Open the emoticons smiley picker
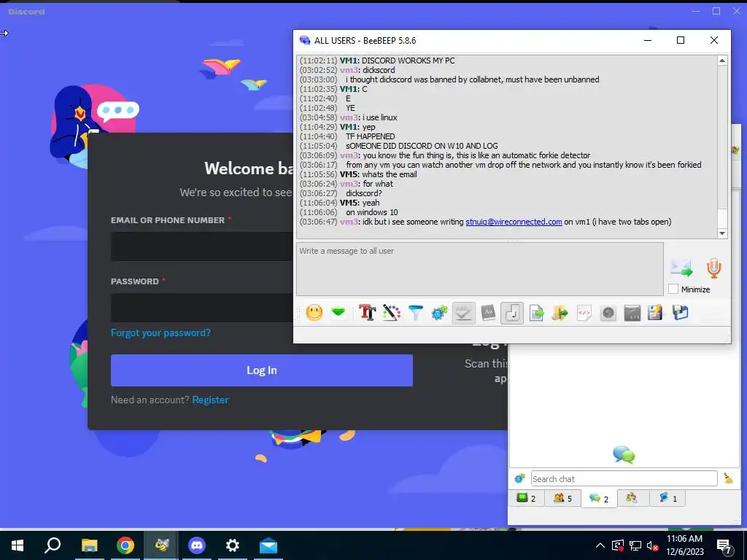747x560 pixels. (314, 313)
